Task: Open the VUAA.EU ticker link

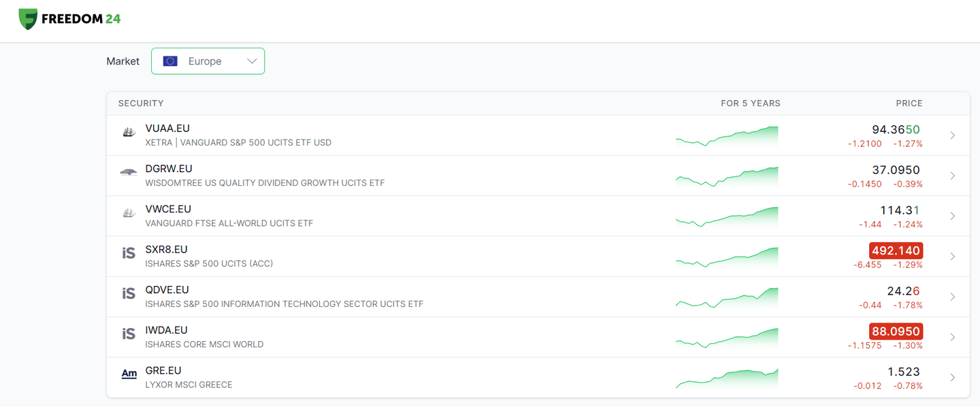Action: point(167,129)
